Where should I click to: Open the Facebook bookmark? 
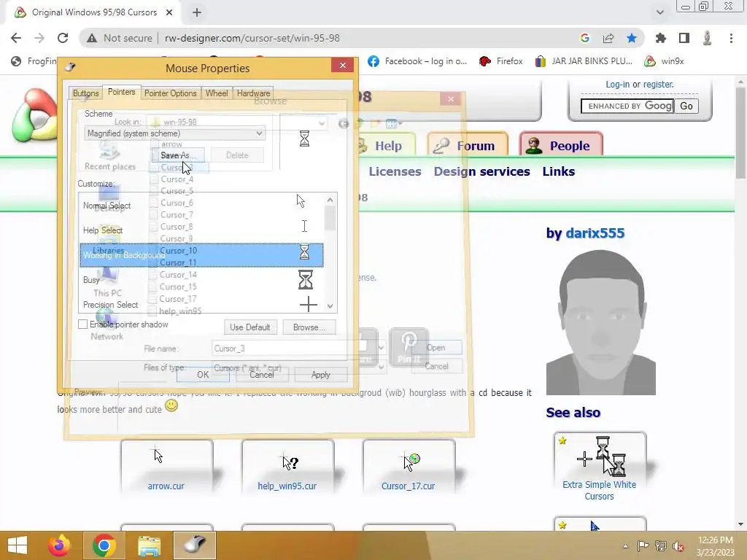(417, 61)
